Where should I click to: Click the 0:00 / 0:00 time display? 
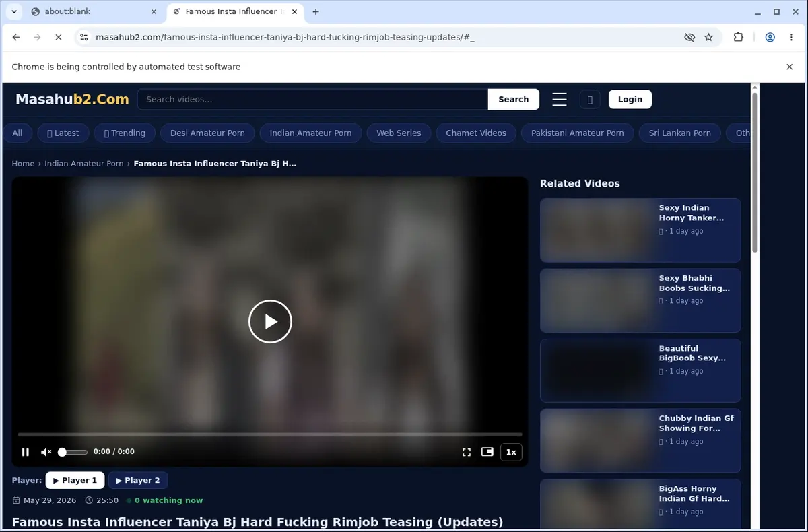[114, 452]
